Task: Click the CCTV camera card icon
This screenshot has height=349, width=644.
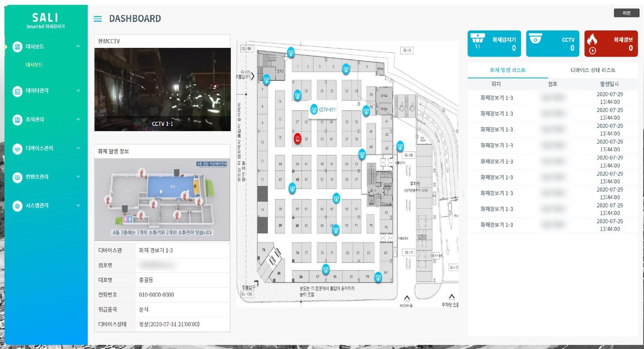Action: tap(535, 39)
